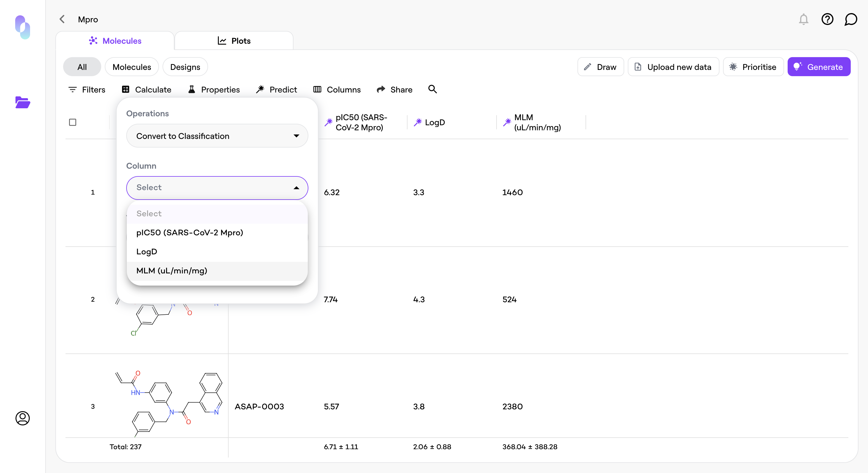Open the projects folder icon in sidebar
The height and width of the screenshot is (473, 868).
point(23,102)
